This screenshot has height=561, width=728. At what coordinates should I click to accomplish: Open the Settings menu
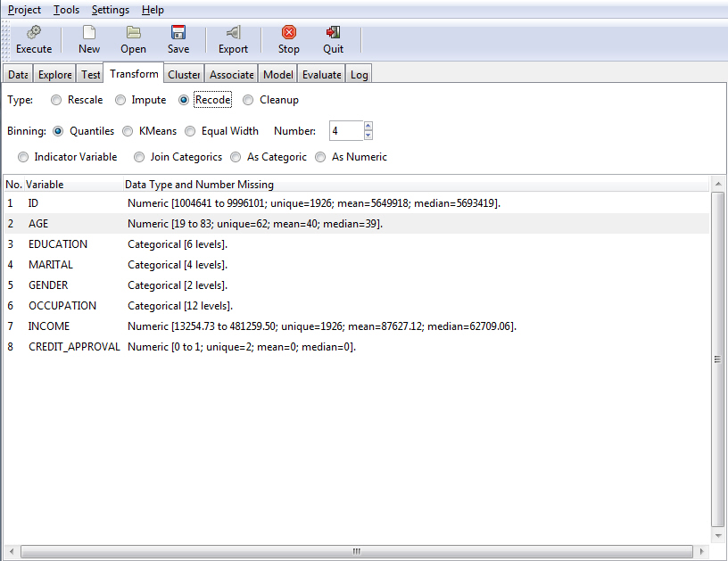(110, 10)
